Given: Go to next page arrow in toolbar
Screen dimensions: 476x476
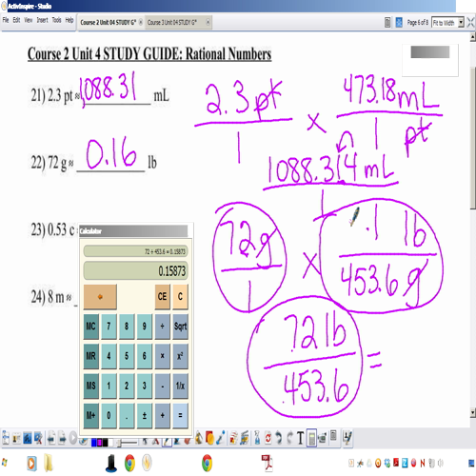Looking at the screenshot, I should click(62, 439).
